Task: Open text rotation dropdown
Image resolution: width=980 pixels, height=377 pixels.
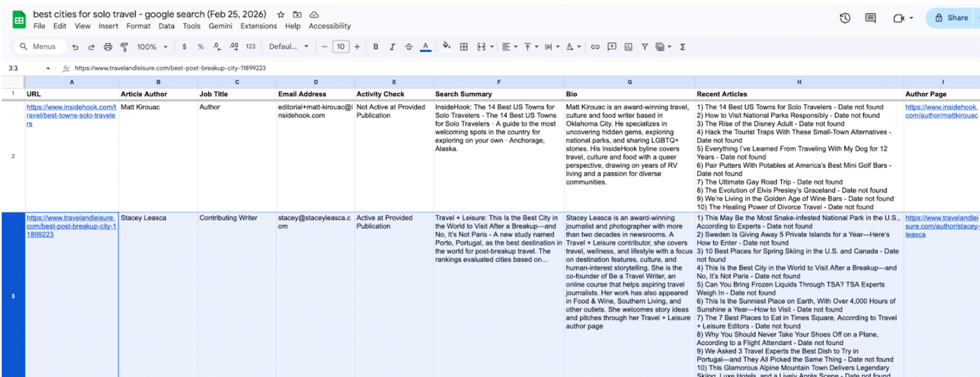Action: point(573,47)
